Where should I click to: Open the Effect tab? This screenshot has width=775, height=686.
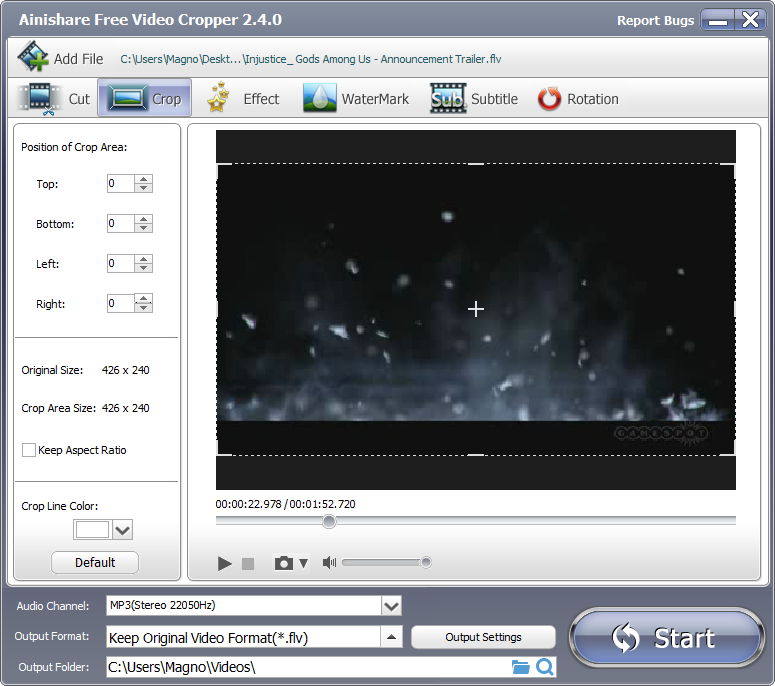[x=243, y=98]
